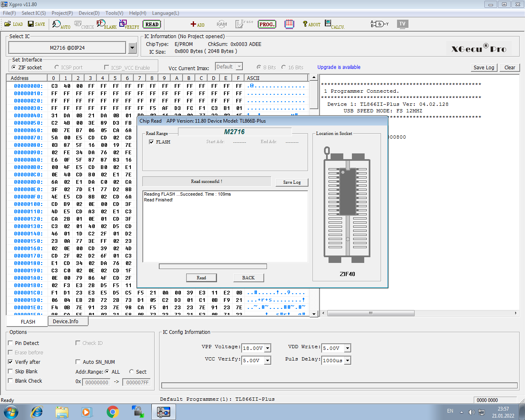Open the VPP Voltage dropdown

point(268,348)
